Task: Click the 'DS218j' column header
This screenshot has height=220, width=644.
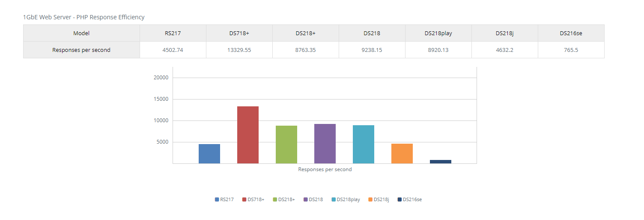Action: (x=505, y=33)
